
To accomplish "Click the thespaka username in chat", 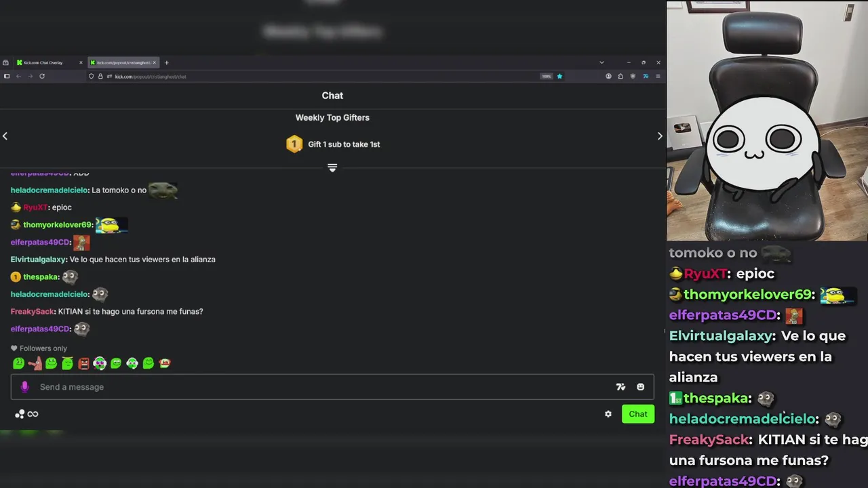I will [41, 277].
